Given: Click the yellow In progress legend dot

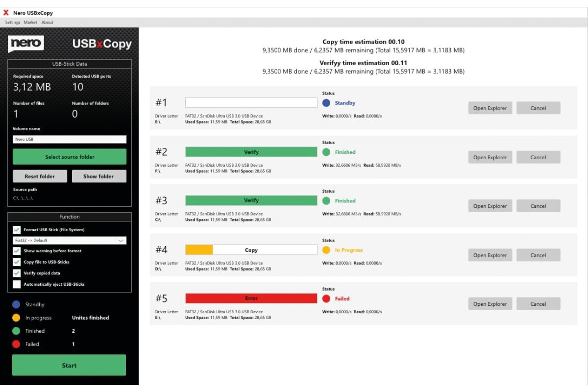Looking at the screenshot, I should 16,318.
